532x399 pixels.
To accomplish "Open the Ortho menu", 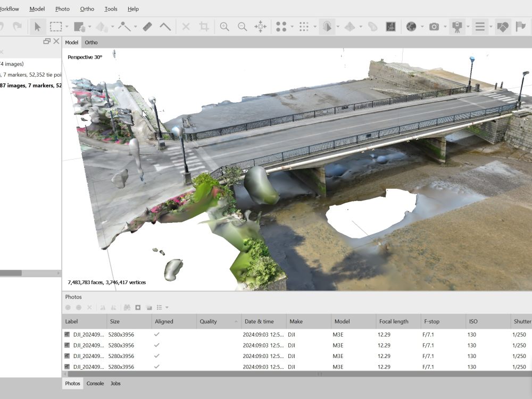I will coord(87,9).
